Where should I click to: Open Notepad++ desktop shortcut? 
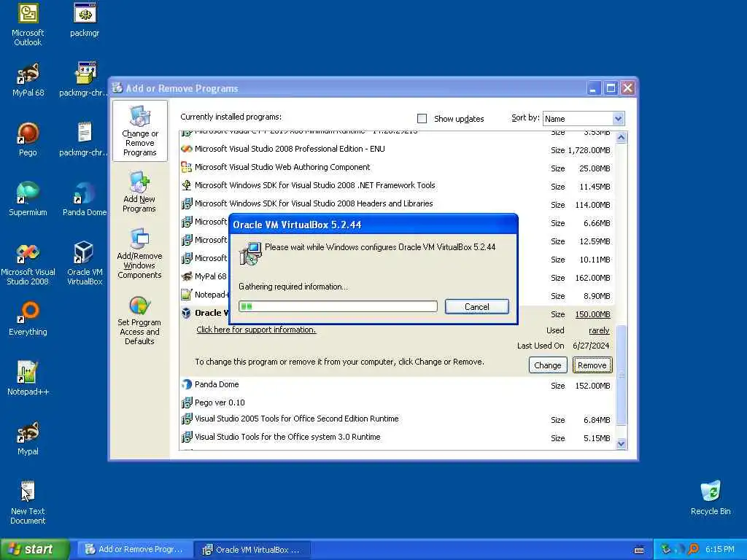tap(28, 379)
